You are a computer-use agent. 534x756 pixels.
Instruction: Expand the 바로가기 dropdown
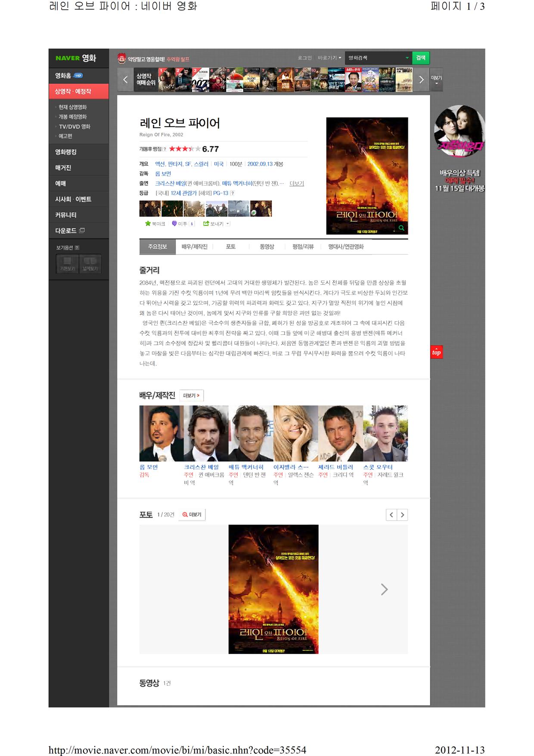(x=329, y=58)
